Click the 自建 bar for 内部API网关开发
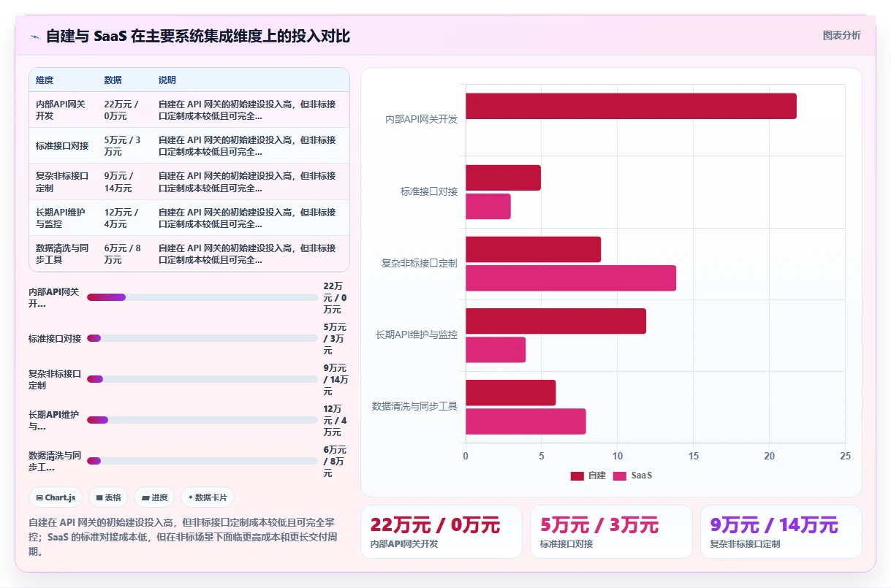891x588 pixels. pyautogui.click(x=631, y=106)
